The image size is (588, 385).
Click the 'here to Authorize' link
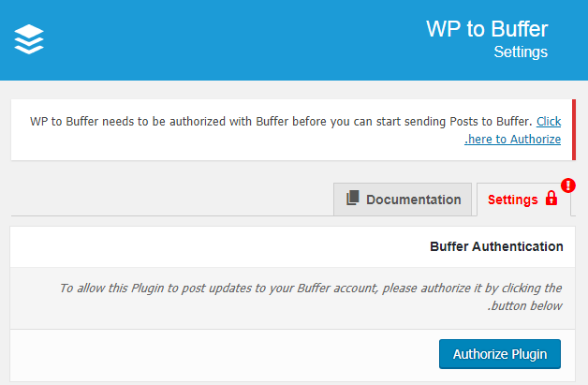(512, 140)
